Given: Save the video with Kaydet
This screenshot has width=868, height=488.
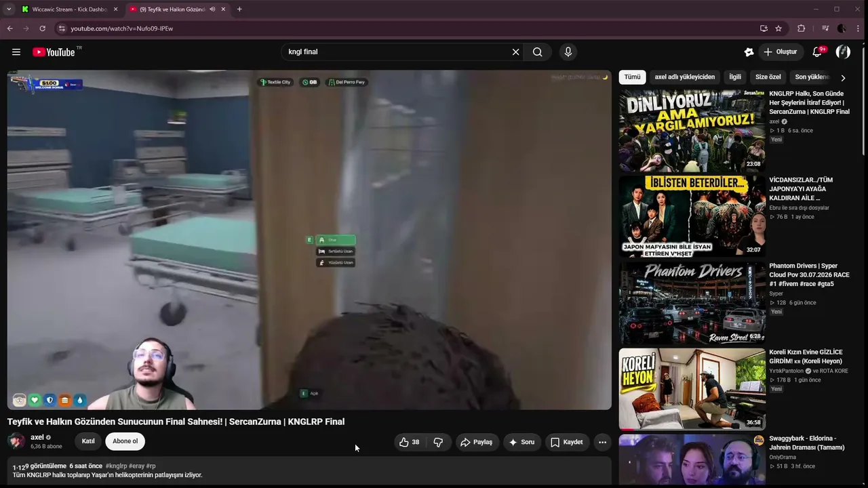Looking at the screenshot, I should (x=566, y=442).
